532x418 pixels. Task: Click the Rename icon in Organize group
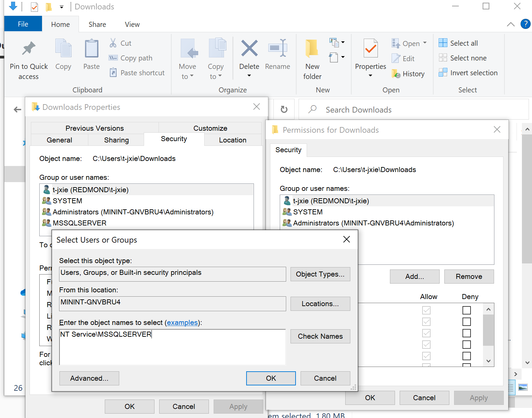click(x=277, y=49)
